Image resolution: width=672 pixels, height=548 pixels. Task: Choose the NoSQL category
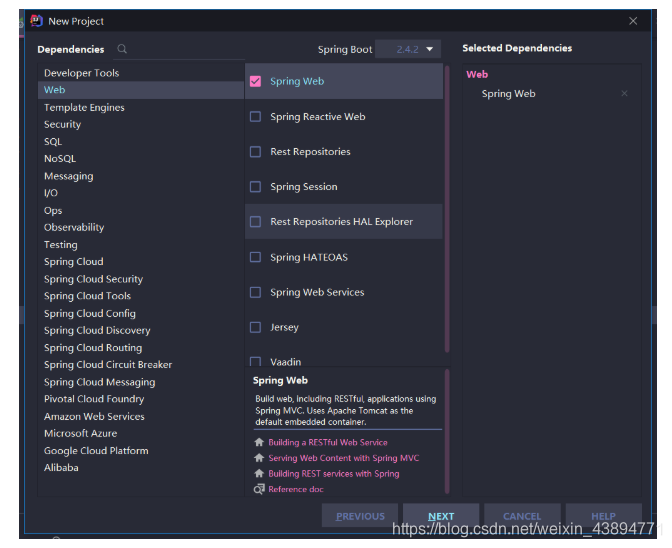click(x=141, y=159)
